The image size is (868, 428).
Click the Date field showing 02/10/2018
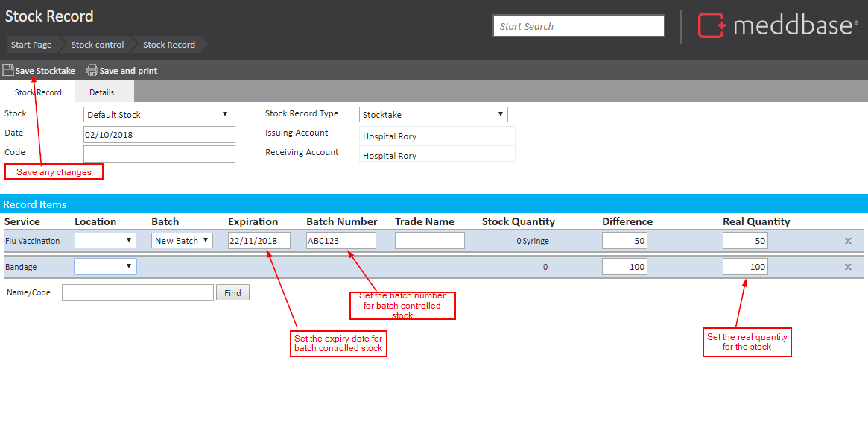[159, 135]
